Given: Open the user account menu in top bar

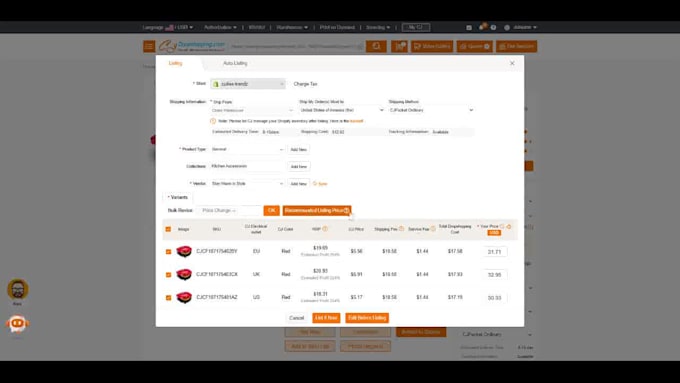Looking at the screenshot, I should point(521,27).
